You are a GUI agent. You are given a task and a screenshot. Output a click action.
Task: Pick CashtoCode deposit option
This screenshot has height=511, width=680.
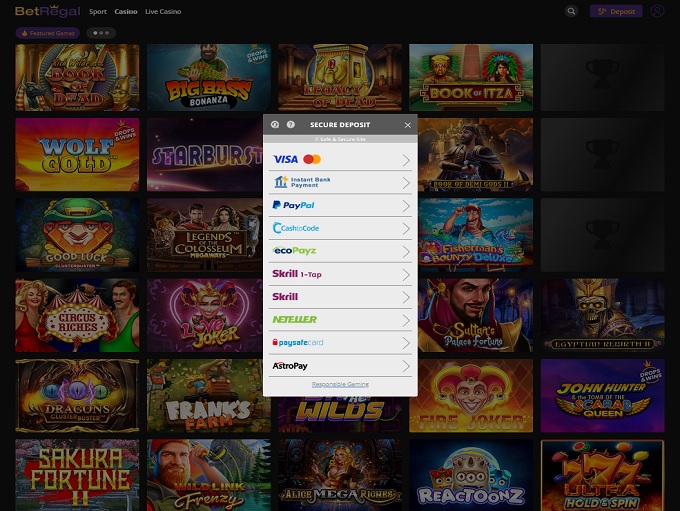pyautogui.click(x=340, y=228)
